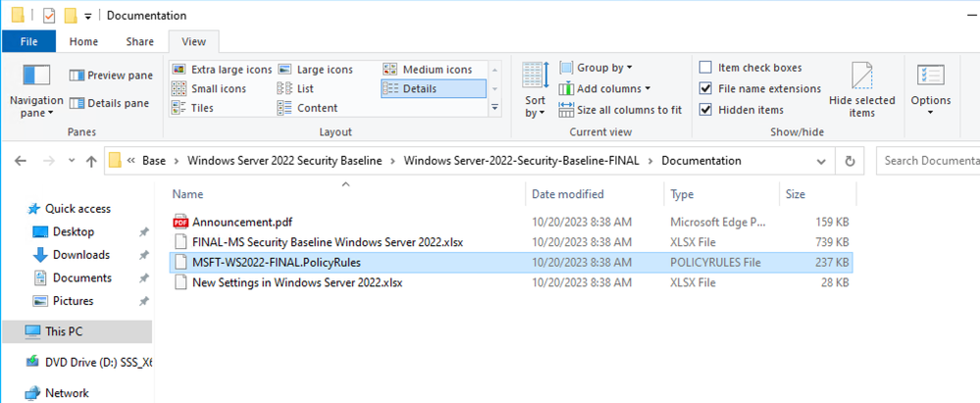Click the Properties quick access toolbar icon

point(49,15)
